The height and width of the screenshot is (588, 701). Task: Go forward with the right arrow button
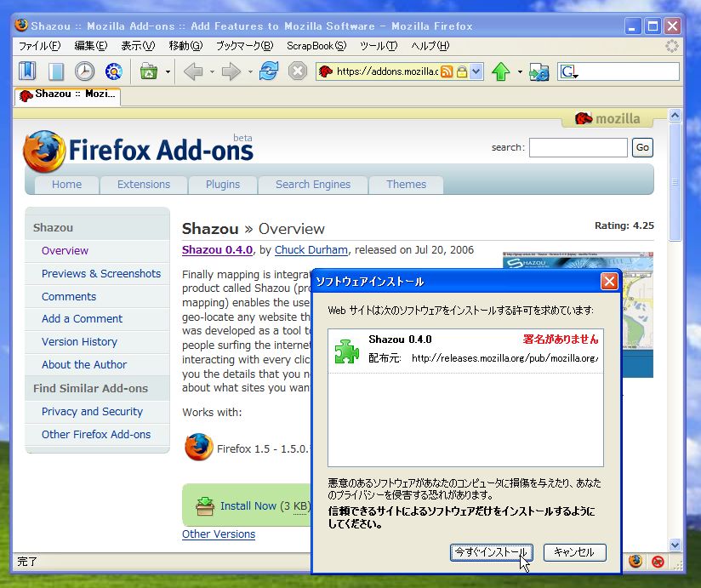point(231,71)
